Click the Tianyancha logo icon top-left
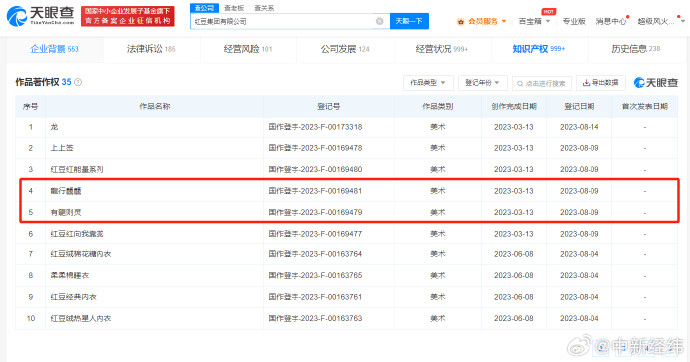Image resolution: width=690 pixels, height=362 pixels. click(x=17, y=16)
